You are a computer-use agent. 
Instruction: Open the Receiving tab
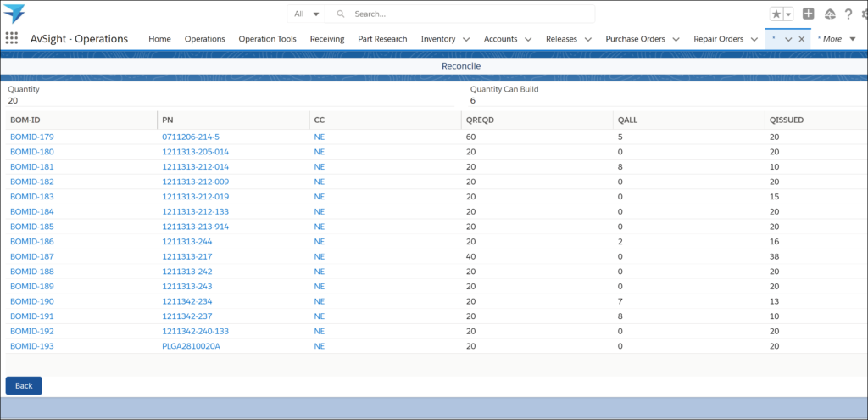(327, 39)
